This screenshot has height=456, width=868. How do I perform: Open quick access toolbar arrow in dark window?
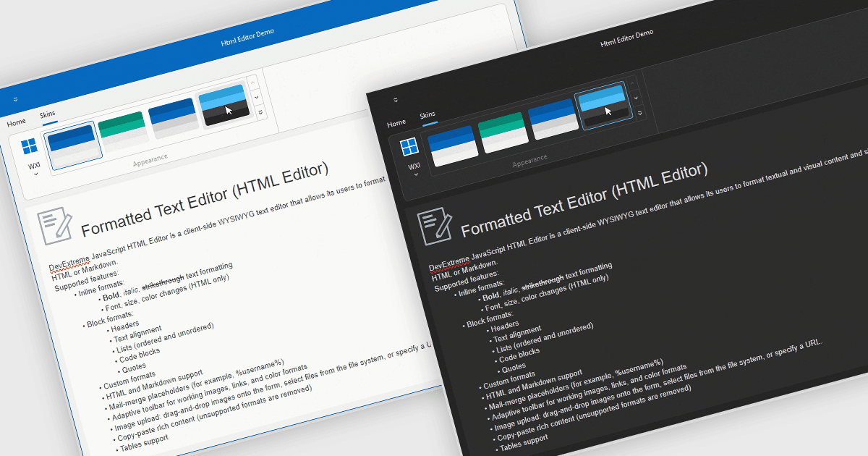coord(396,100)
